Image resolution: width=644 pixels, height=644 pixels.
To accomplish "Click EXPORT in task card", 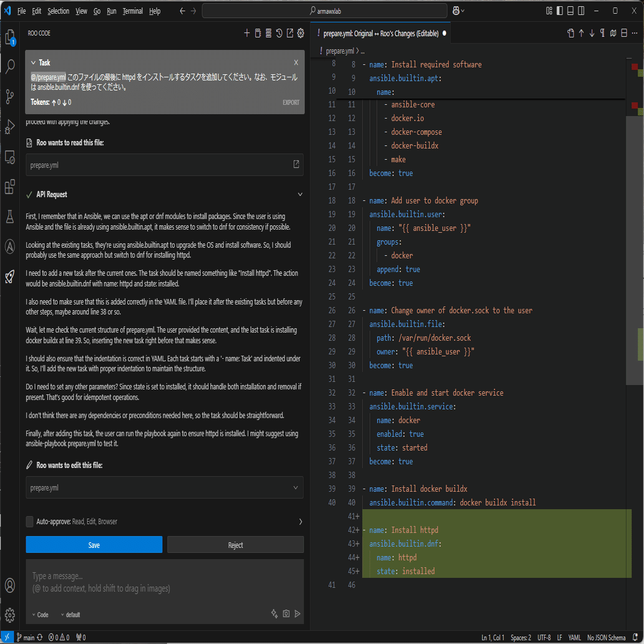I will [291, 102].
